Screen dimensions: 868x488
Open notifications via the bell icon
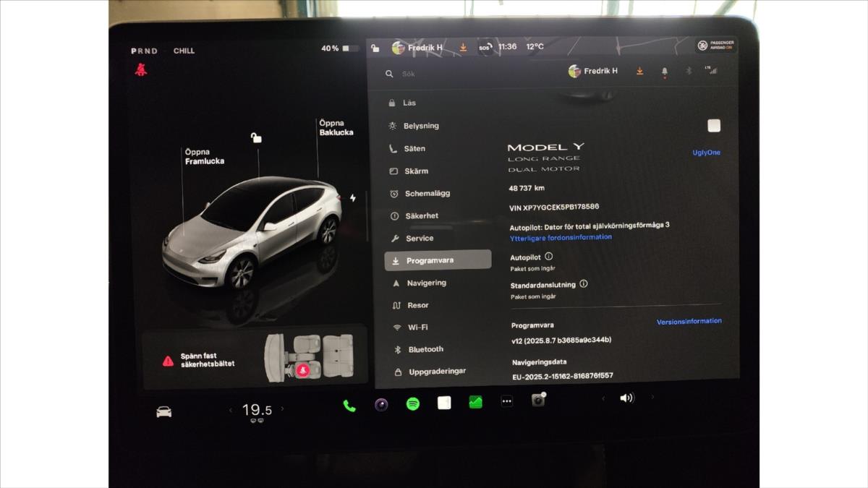point(665,72)
